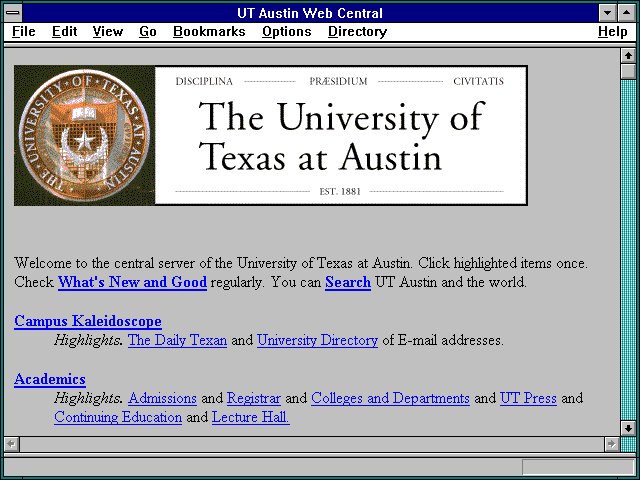Click the vertical scrollbar down arrow

[628, 428]
